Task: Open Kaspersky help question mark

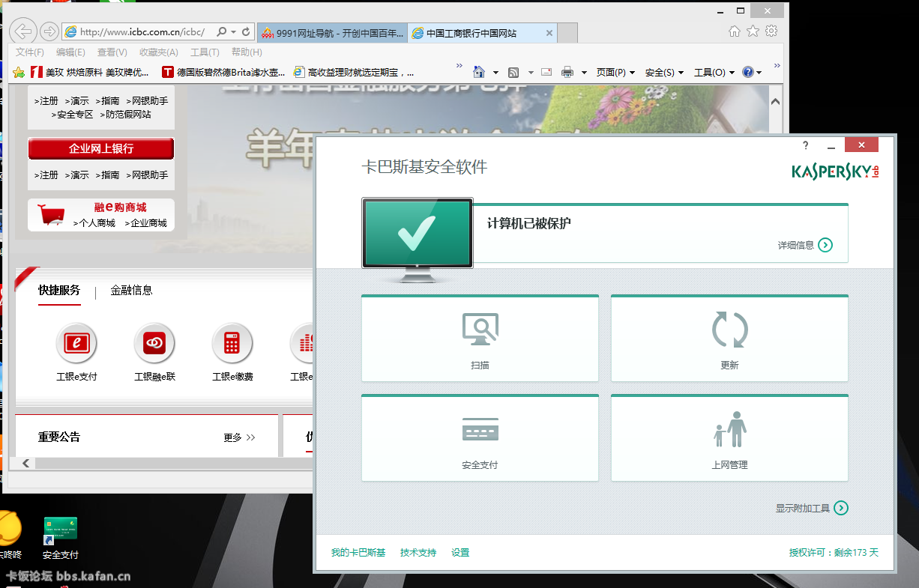Action: pos(806,145)
